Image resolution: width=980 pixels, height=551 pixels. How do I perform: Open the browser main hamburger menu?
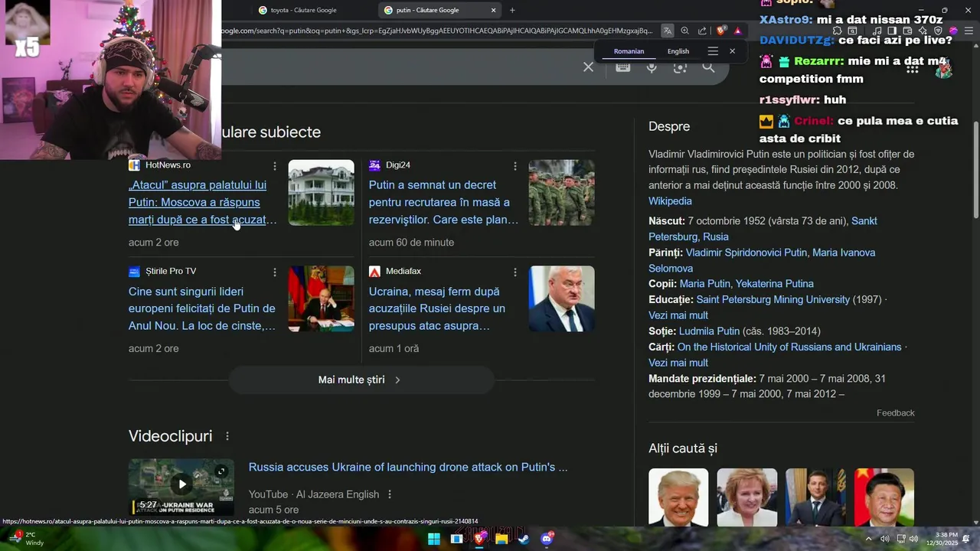click(969, 31)
